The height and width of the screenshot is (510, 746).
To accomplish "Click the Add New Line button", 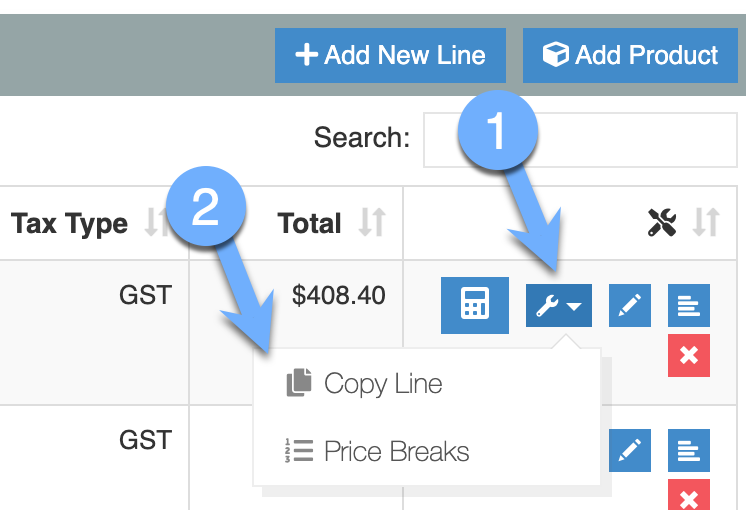I will coord(390,55).
